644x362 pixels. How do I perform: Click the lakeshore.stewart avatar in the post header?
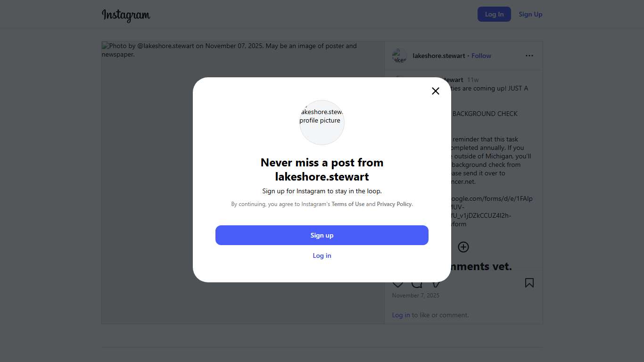click(399, 56)
